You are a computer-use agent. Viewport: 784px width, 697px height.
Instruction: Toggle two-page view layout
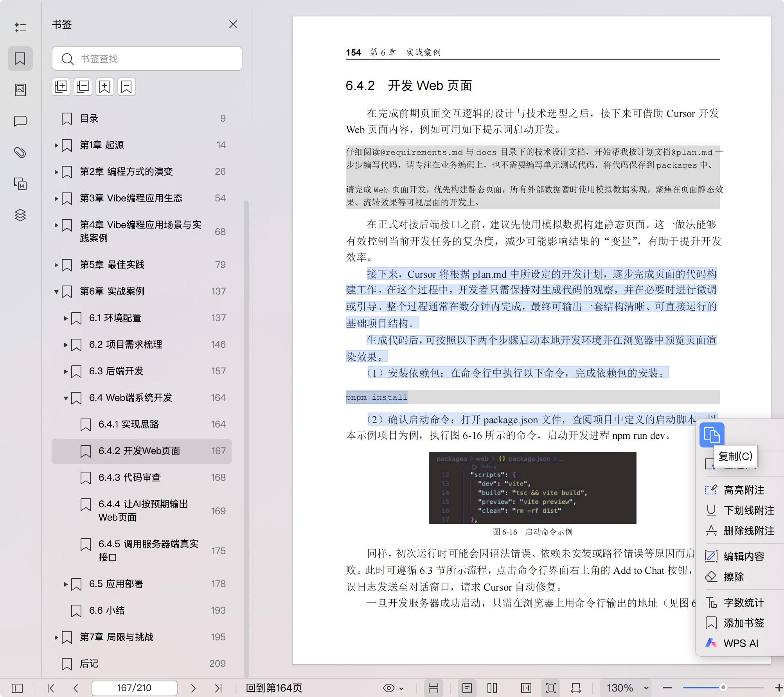(492, 688)
